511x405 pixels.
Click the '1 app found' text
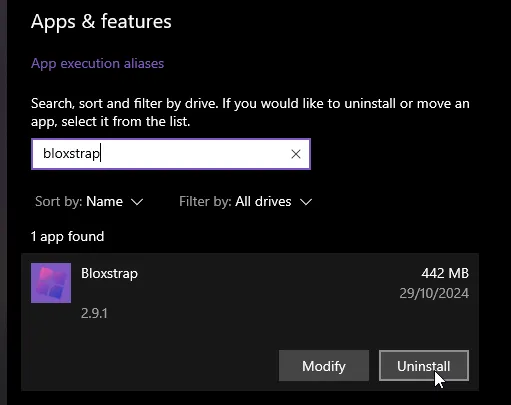click(67, 237)
